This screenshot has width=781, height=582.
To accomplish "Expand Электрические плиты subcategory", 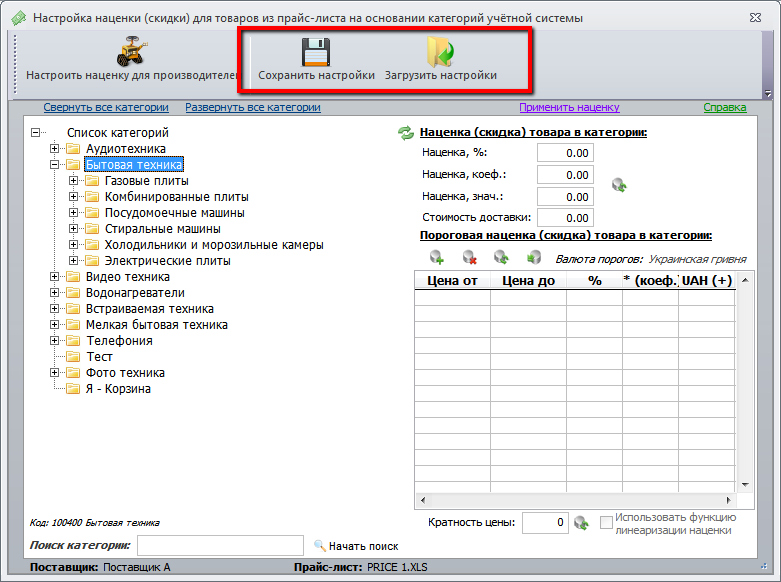I will tap(73, 261).
